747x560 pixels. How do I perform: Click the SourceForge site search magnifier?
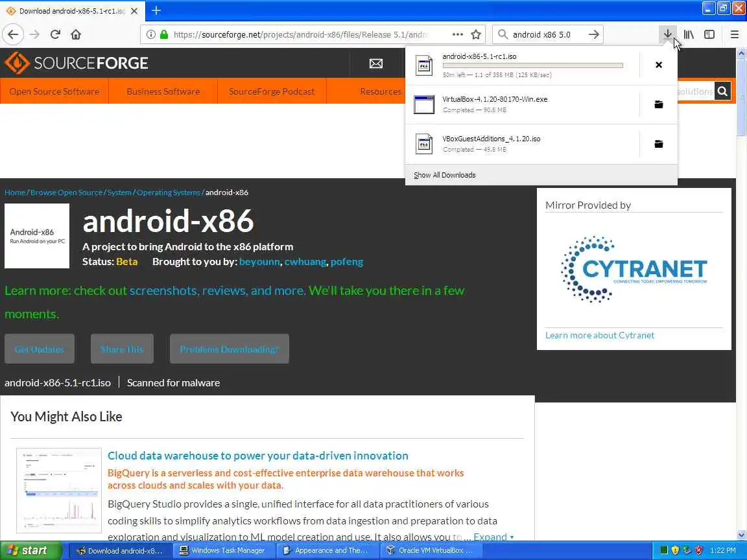[722, 91]
